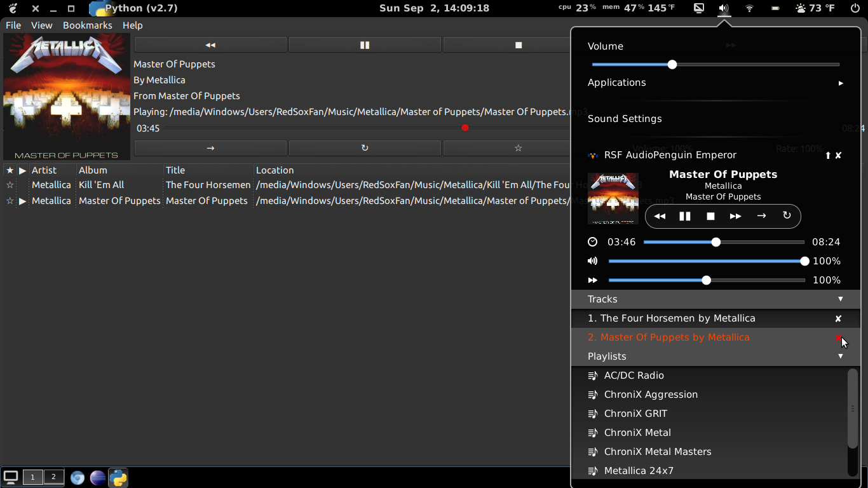Expand the Applications submenu arrow
The width and height of the screenshot is (868, 488).
pos(841,83)
